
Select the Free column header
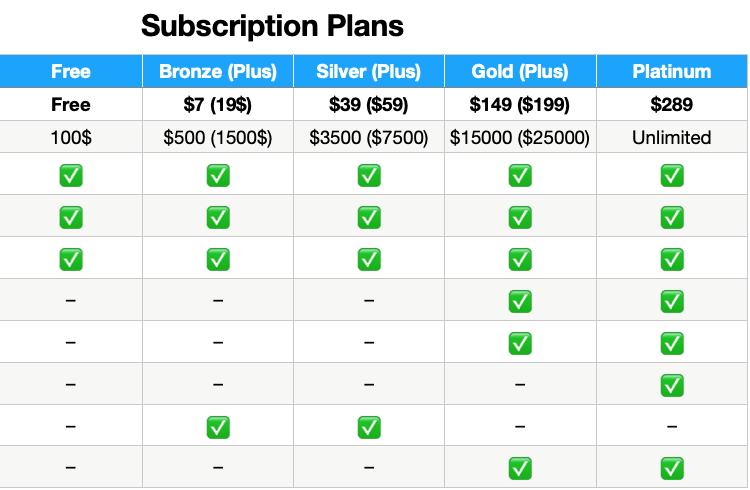pos(71,72)
